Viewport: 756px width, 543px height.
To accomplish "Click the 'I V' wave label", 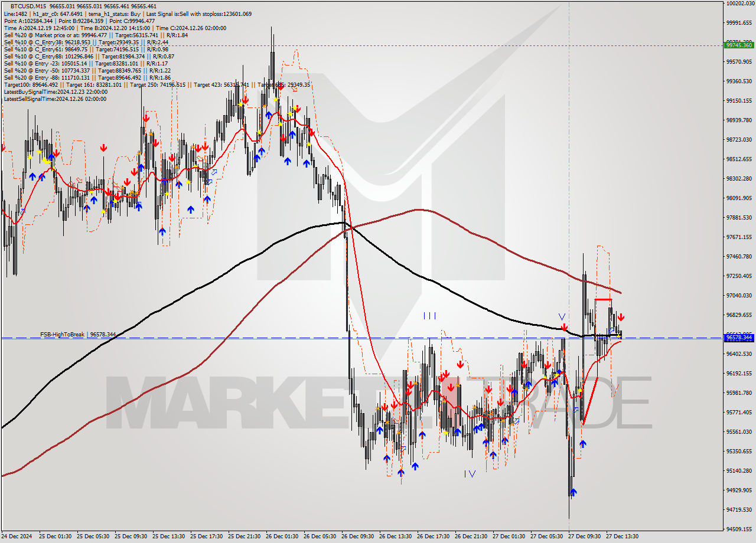I will click(470, 473).
